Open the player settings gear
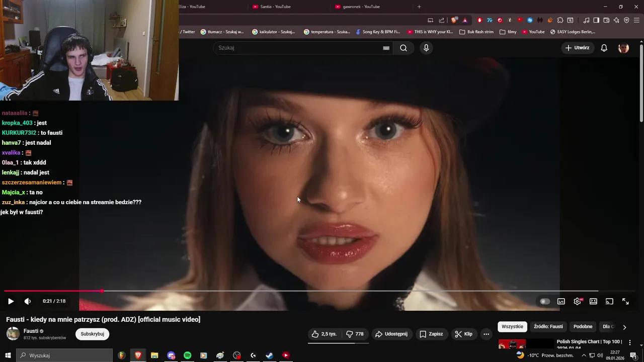The width and height of the screenshot is (644, 362). [x=578, y=301]
